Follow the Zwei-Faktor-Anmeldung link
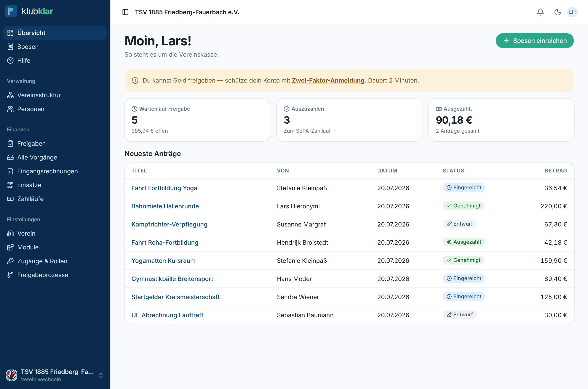Viewport: 588px width, 389px height. (x=328, y=81)
